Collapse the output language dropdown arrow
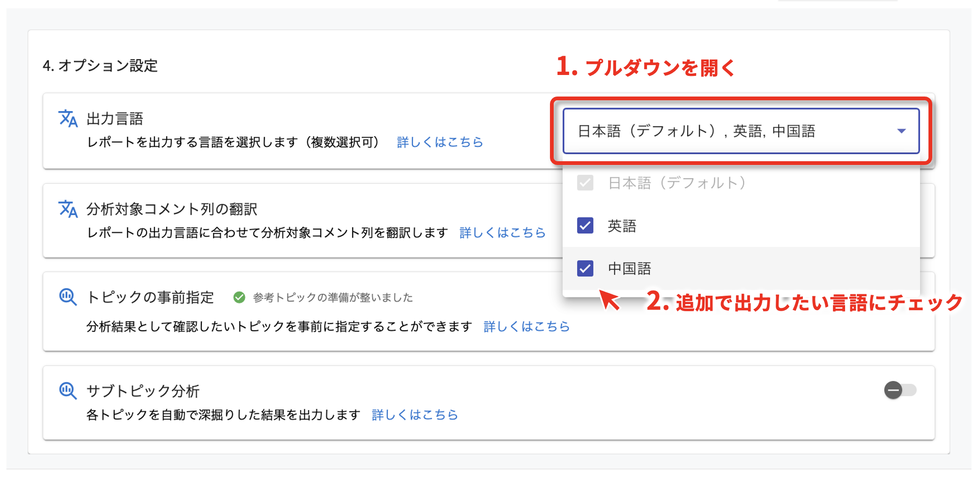Screen dimensions: 980x478 tap(901, 131)
